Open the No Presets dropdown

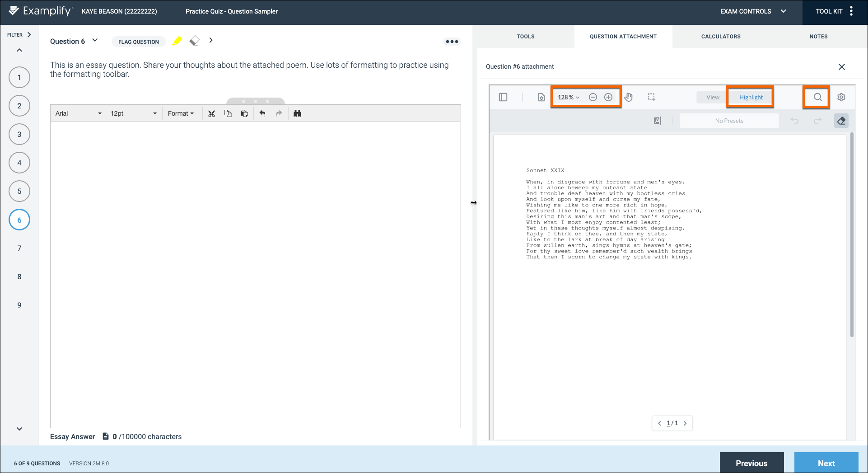[x=729, y=121]
